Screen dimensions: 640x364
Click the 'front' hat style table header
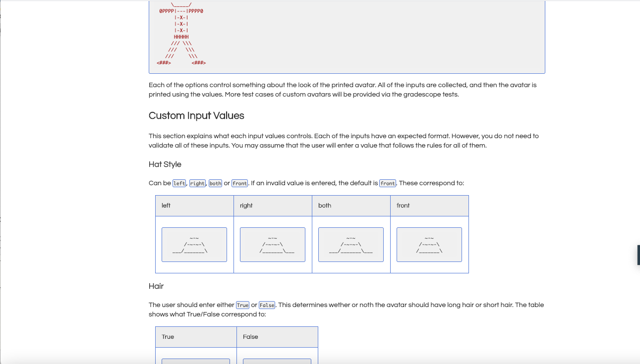(429, 206)
